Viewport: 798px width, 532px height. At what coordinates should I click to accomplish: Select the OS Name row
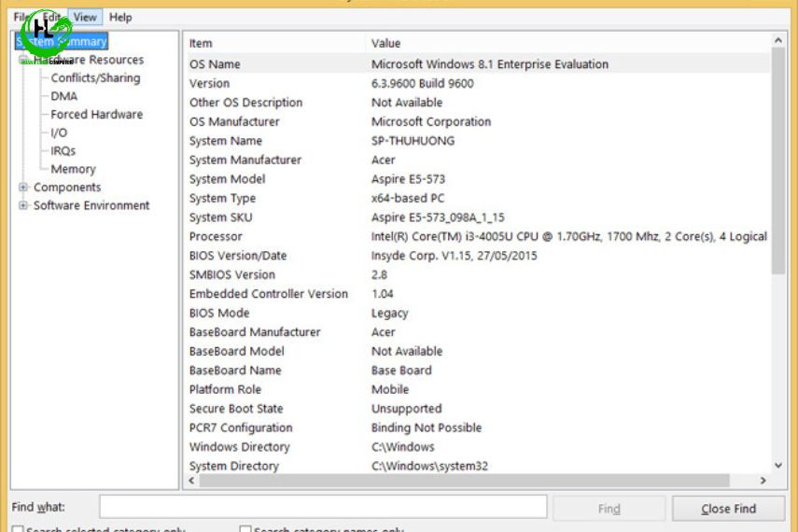coord(477,64)
